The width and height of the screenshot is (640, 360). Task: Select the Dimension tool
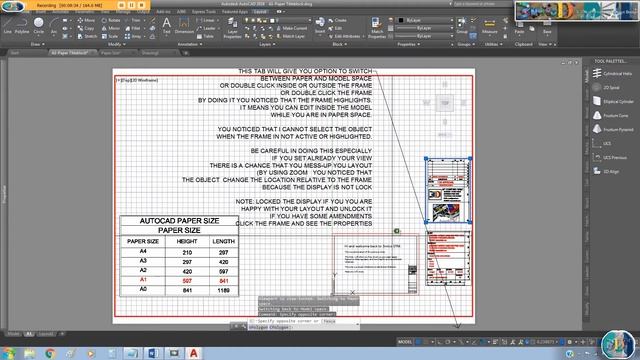tap(184, 25)
